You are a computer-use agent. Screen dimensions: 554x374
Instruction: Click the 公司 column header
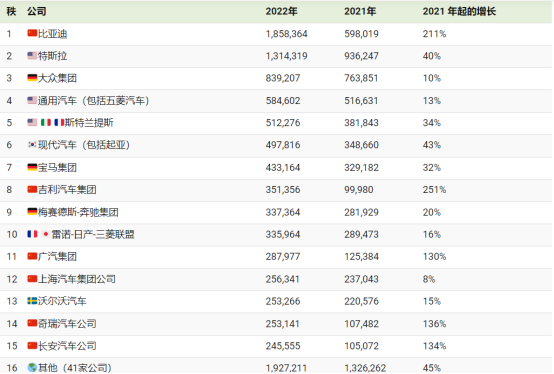pyautogui.click(x=37, y=11)
